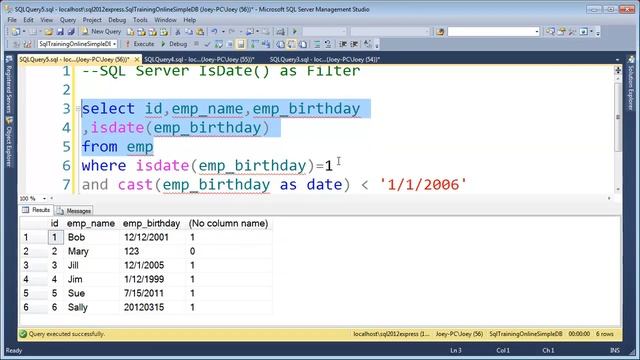Viewport: 640px width, 360px height.
Task: Open the Help menu
Action: pos(189,20)
